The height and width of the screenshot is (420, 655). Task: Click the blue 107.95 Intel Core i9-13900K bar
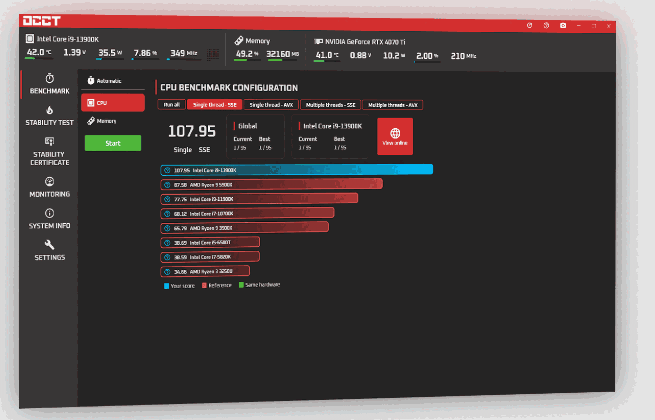297,170
